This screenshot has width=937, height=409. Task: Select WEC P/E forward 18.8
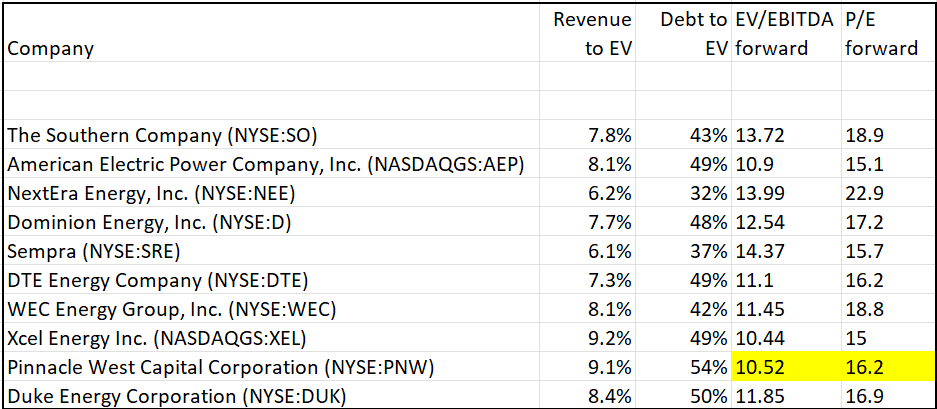tap(887, 309)
